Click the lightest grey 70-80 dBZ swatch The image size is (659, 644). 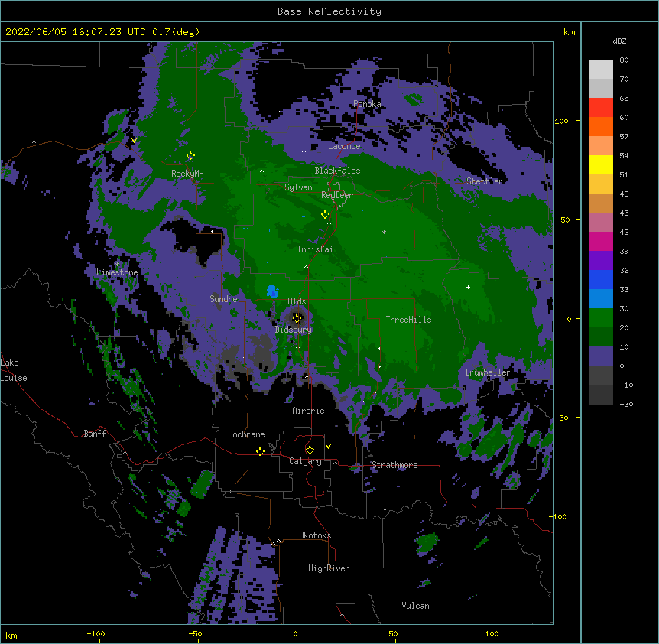click(601, 70)
